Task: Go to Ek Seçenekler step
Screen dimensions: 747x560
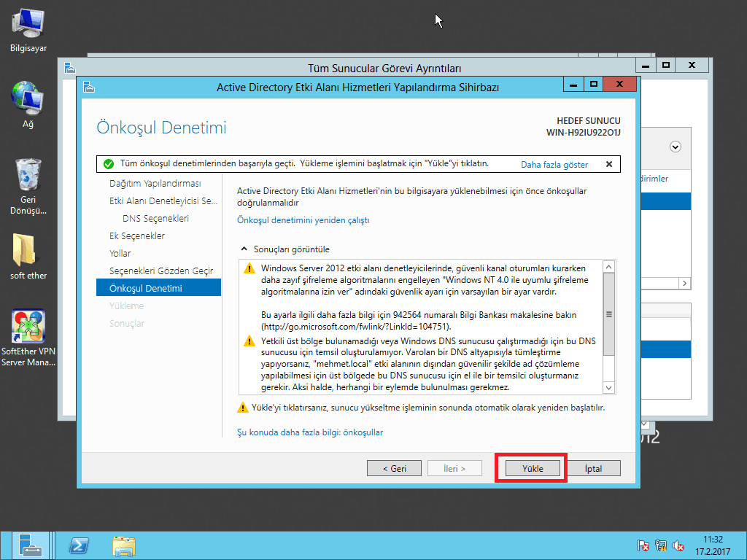Action: (137, 236)
